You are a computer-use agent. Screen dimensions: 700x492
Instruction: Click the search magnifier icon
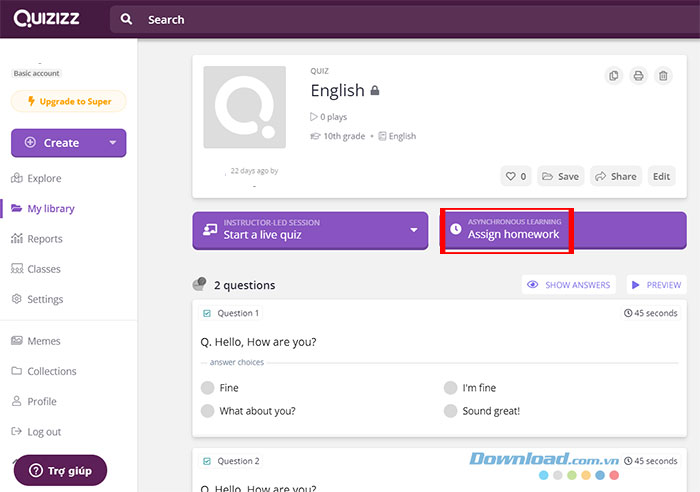point(126,19)
